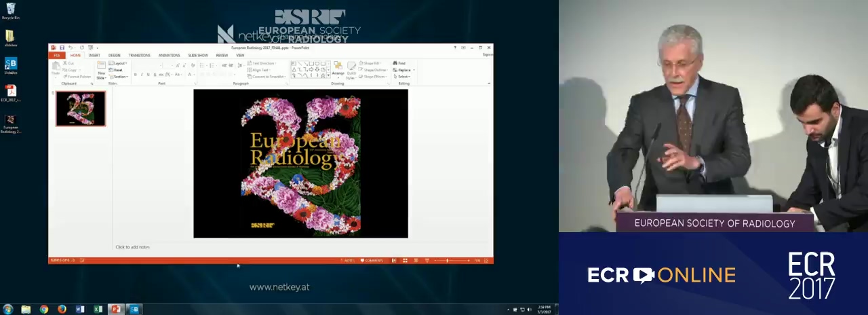Open the Quick Styles gallery

(x=351, y=71)
